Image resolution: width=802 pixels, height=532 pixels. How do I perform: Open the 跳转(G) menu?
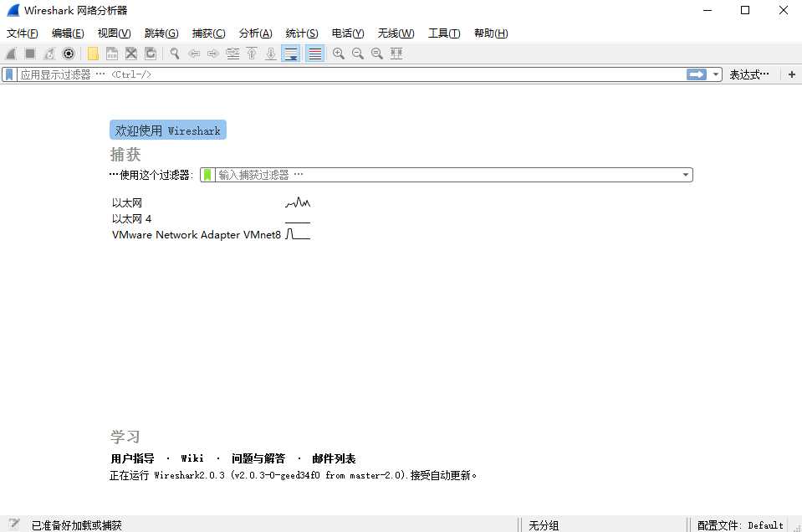(161, 33)
